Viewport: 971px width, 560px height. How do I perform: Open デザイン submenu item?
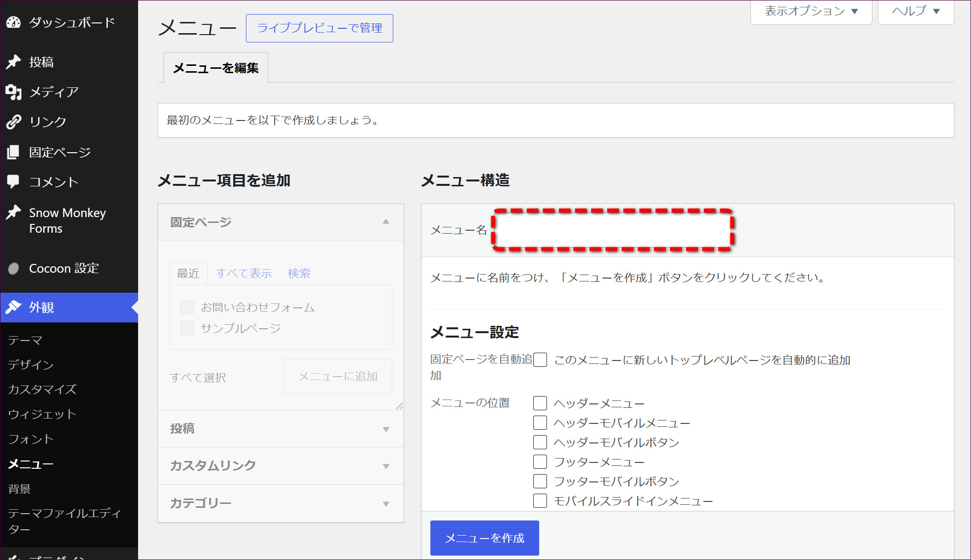[x=31, y=364]
